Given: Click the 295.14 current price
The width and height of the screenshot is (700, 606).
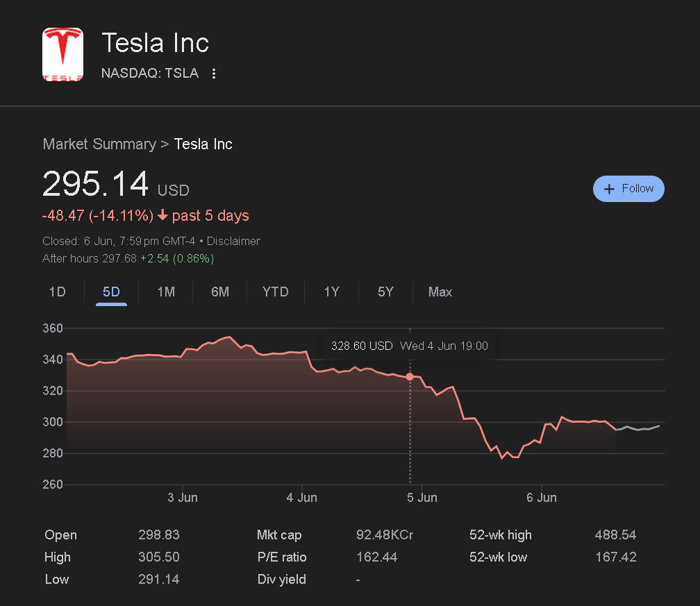Looking at the screenshot, I should click(x=96, y=184).
